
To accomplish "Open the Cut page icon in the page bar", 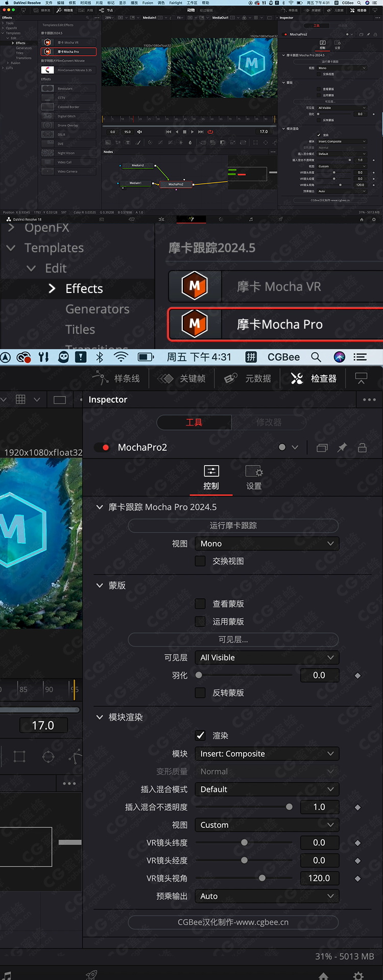I will [x=132, y=219].
